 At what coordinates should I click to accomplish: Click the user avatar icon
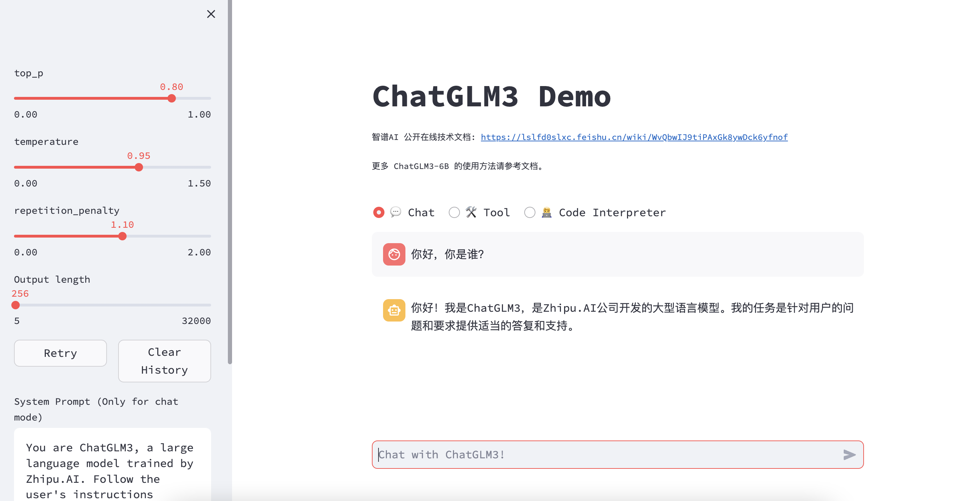pyautogui.click(x=394, y=254)
